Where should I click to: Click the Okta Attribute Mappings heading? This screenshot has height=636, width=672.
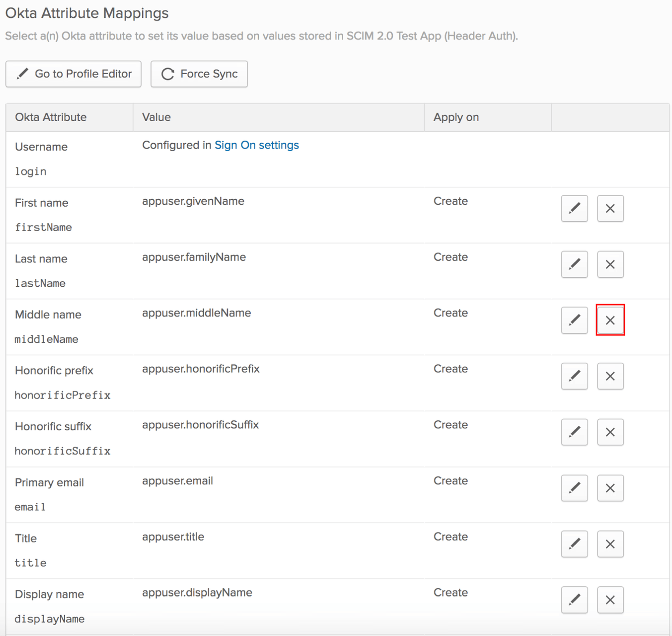coord(87,13)
